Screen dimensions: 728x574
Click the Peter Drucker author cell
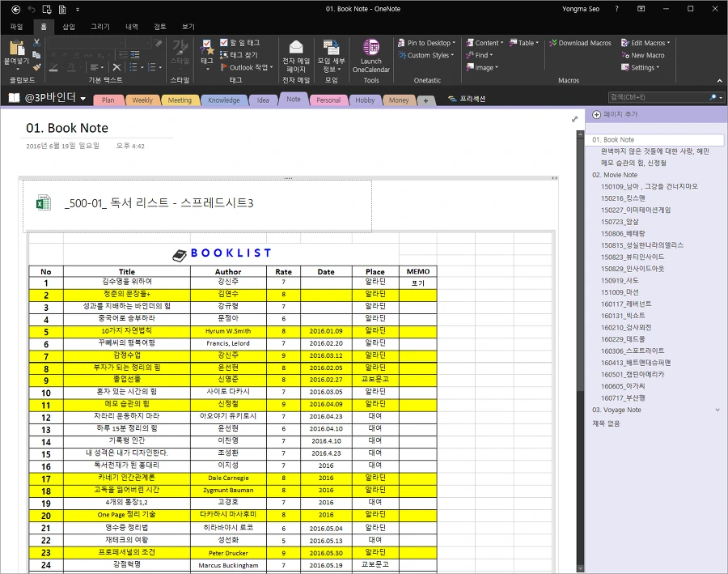pos(228,553)
